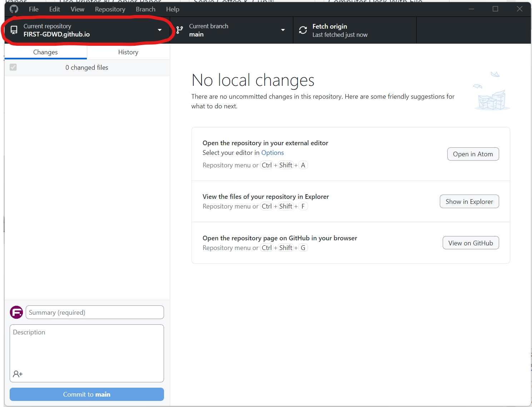Open the Branch menu

pyautogui.click(x=145, y=9)
